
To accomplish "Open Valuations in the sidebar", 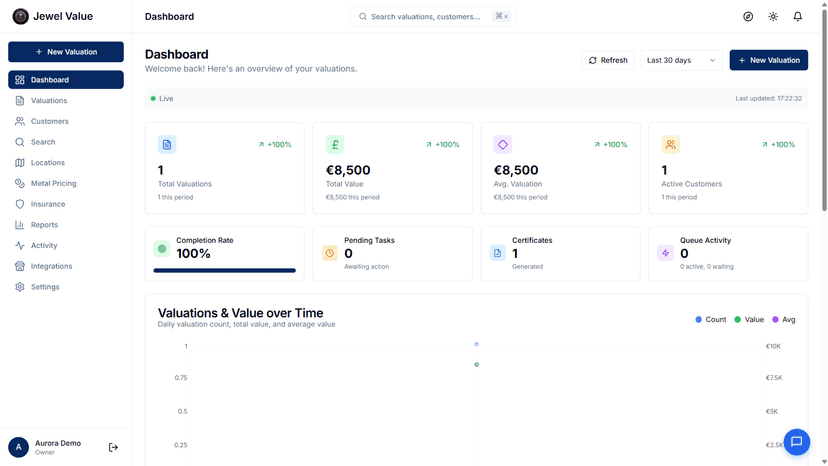I will [x=66, y=100].
